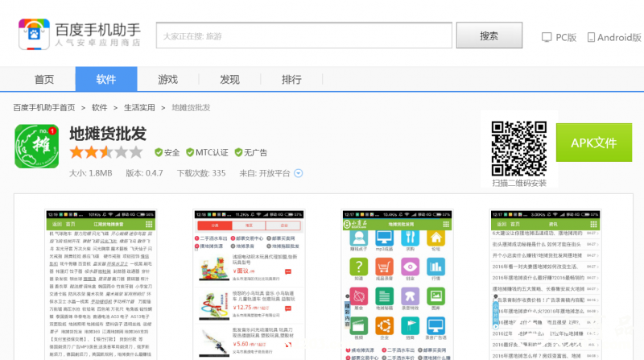Click the QR code for scan install

(x=518, y=148)
